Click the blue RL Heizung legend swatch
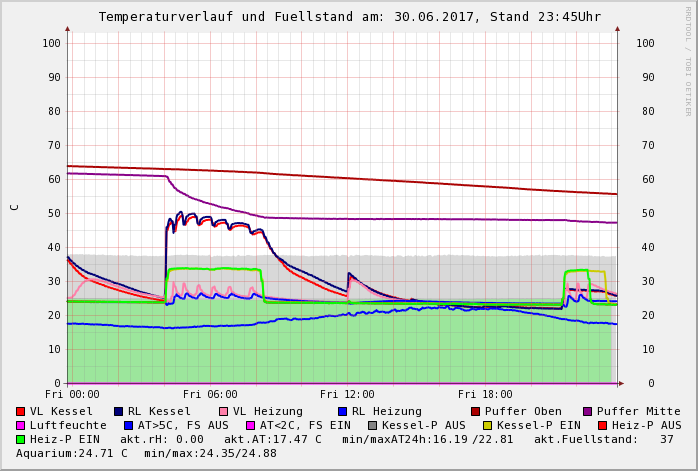 click(x=342, y=411)
